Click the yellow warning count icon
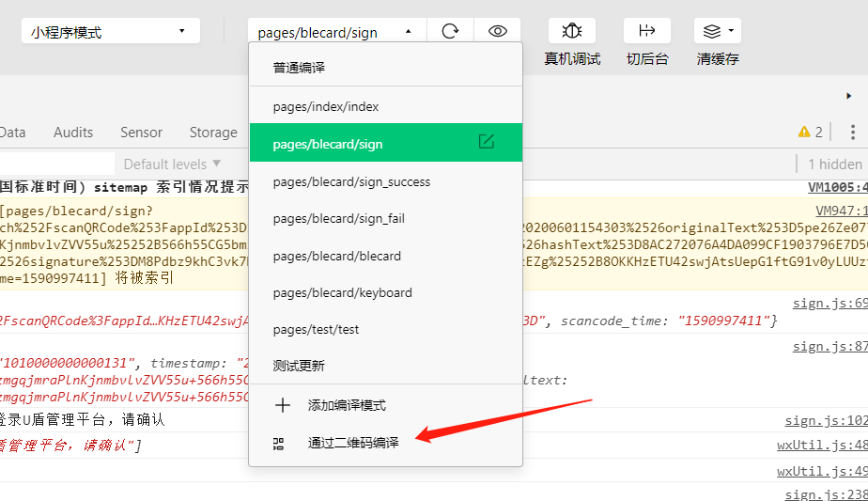 [x=804, y=132]
